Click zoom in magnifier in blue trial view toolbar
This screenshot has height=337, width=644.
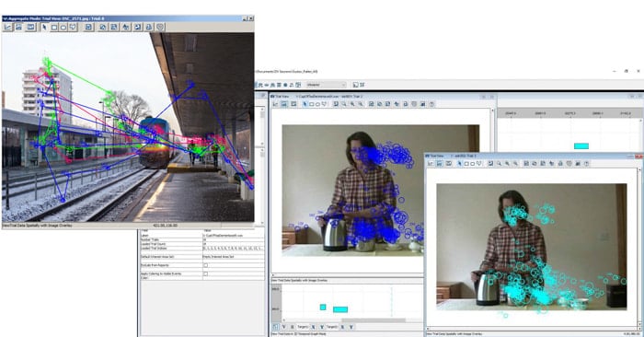[x=352, y=104]
